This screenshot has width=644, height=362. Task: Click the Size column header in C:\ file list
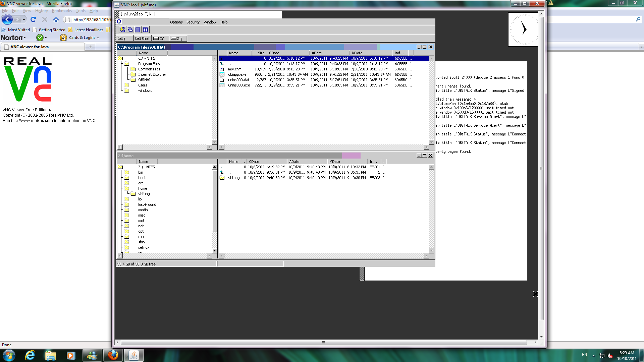click(x=259, y=53)
